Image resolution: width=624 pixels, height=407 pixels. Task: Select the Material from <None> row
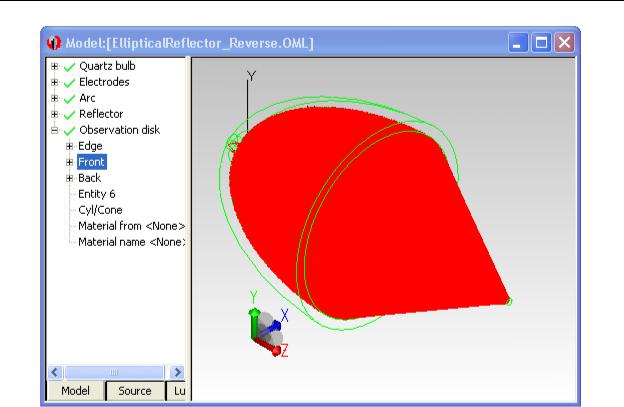click(x=131, y=226)
